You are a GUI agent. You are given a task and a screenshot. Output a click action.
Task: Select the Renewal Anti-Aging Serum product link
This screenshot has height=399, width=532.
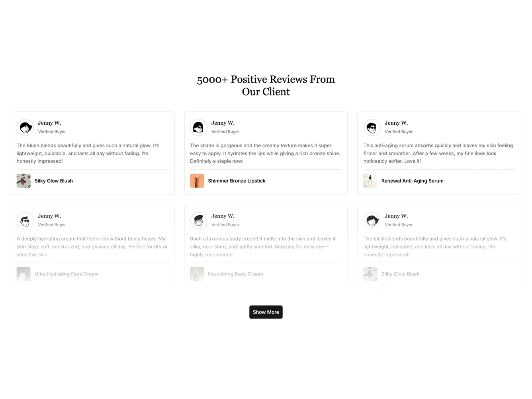412,181
